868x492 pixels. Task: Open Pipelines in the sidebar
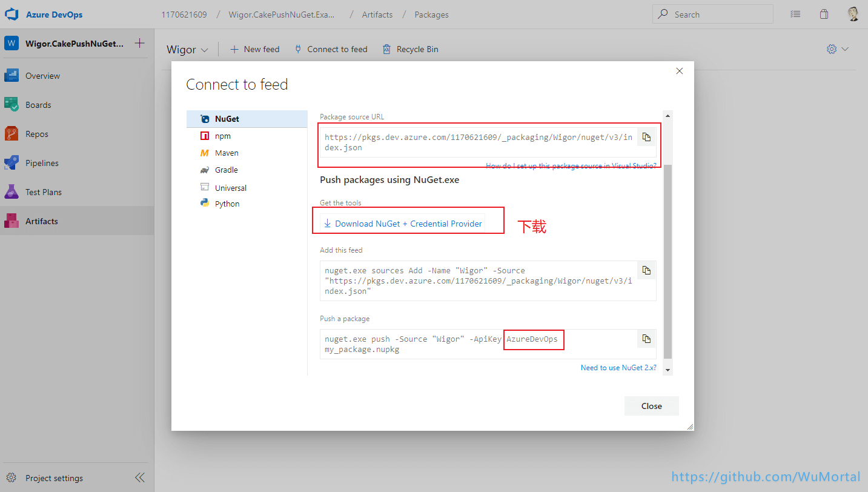(77, 163)
